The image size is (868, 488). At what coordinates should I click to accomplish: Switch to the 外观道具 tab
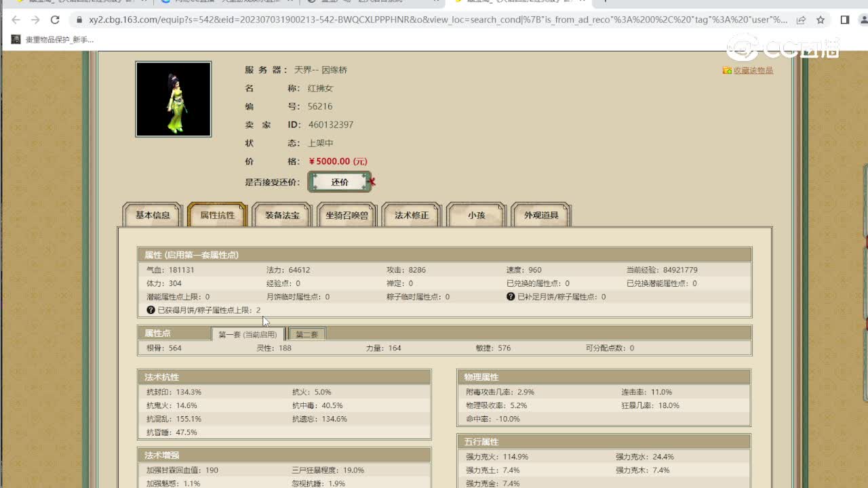point(541,215)
